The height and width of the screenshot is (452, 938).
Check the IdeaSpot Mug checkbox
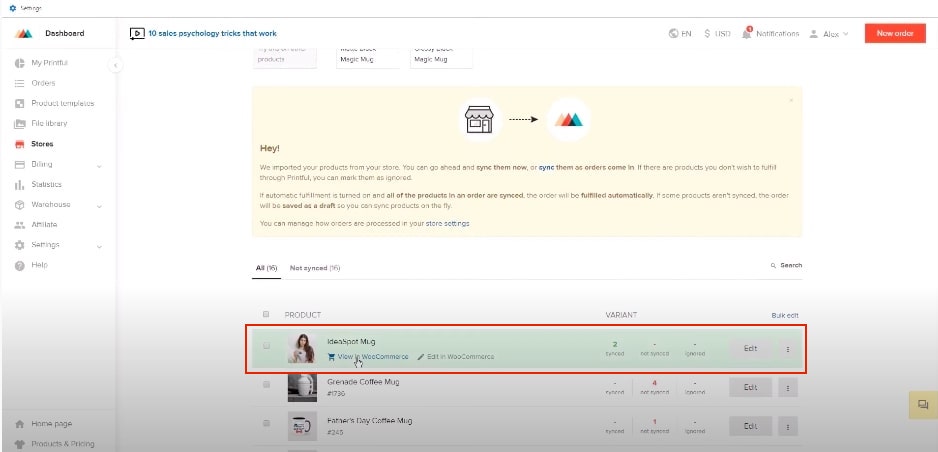[267, 346]
